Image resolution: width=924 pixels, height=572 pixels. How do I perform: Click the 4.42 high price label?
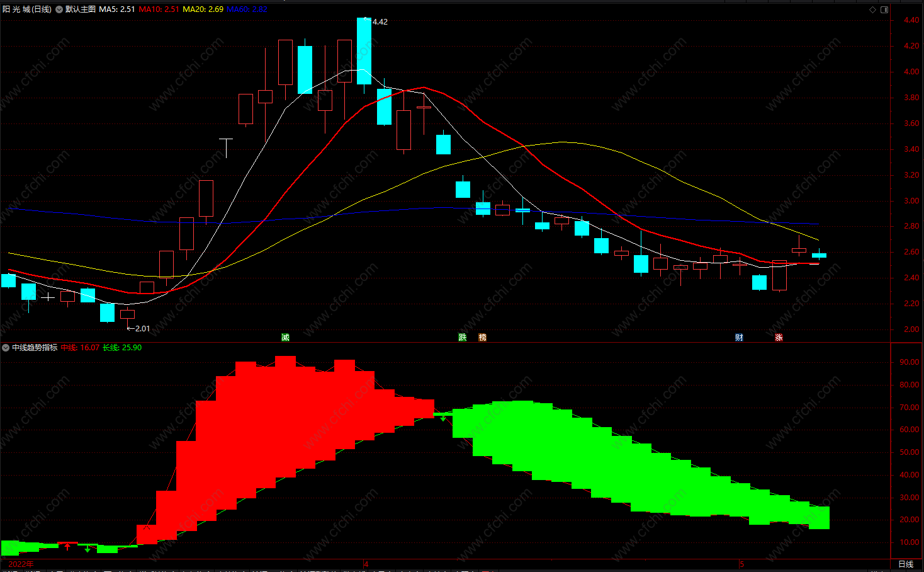point(380,22)
